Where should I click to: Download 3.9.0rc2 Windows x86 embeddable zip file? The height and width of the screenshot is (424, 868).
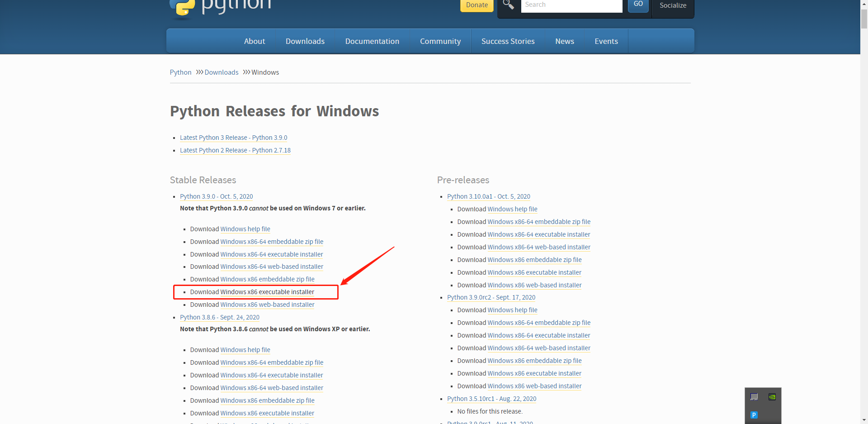click(x=535, y=361)
